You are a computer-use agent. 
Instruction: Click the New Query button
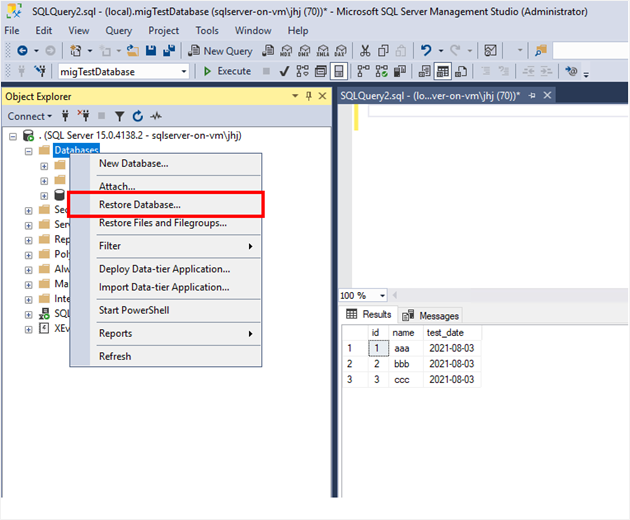click(x=221, y=51)
